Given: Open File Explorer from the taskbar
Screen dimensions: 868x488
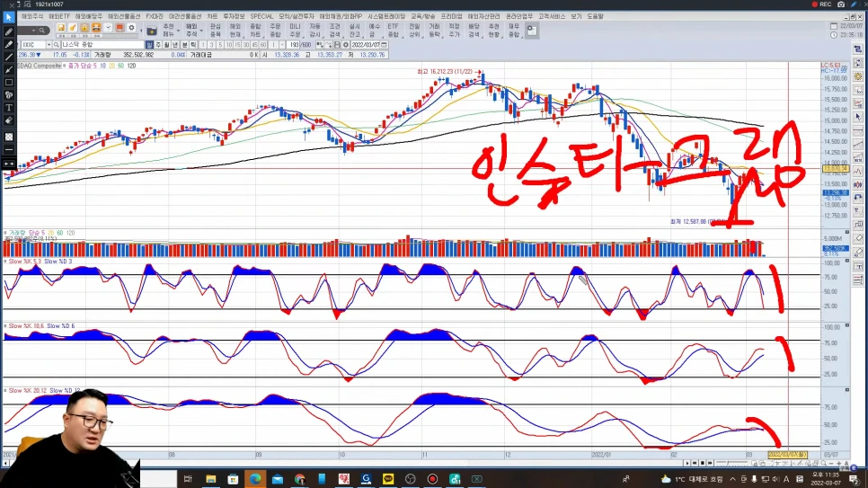Looking at the screenshot, I should (x=210, y=479).
